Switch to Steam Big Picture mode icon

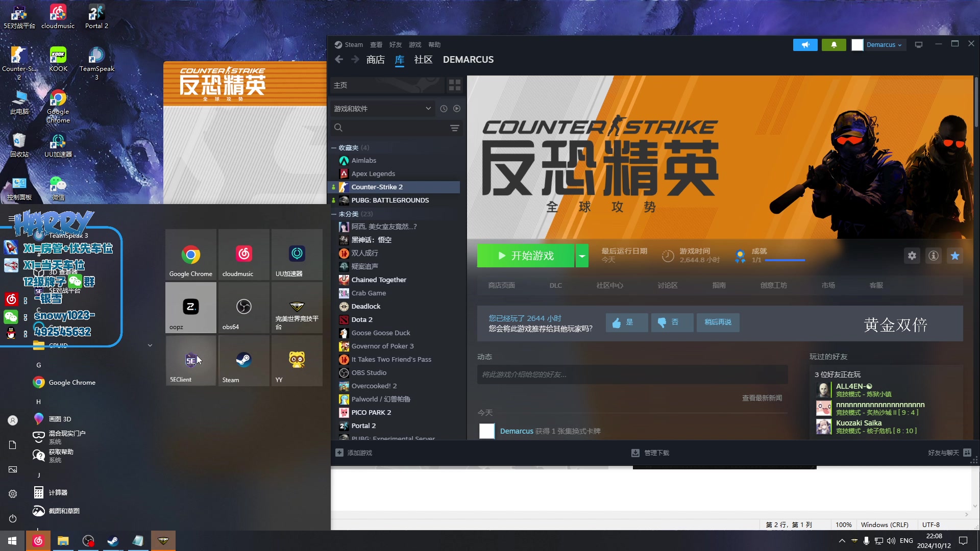[919, 45]
